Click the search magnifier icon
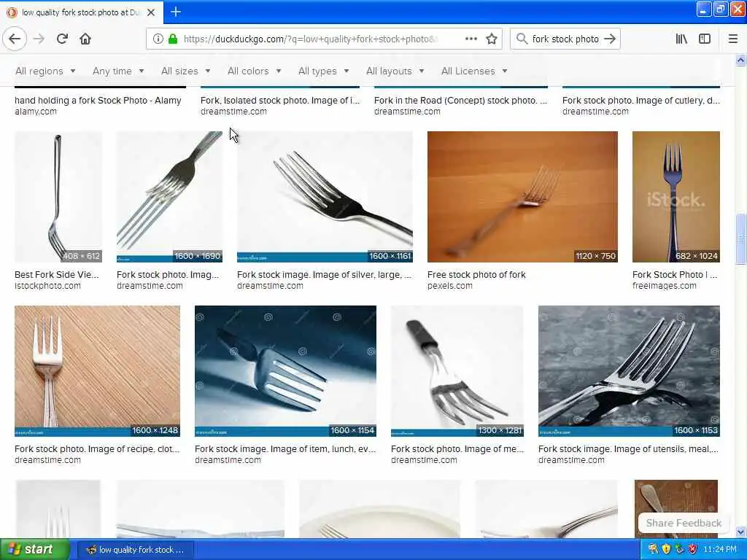This screenshot has width=747, height=560. click(x=522, y=39)
